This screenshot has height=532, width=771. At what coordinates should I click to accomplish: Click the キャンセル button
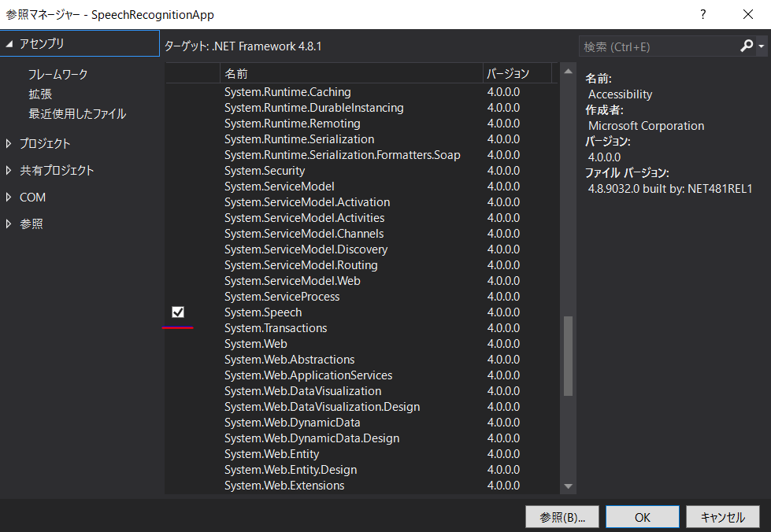[x=723, y=516]
